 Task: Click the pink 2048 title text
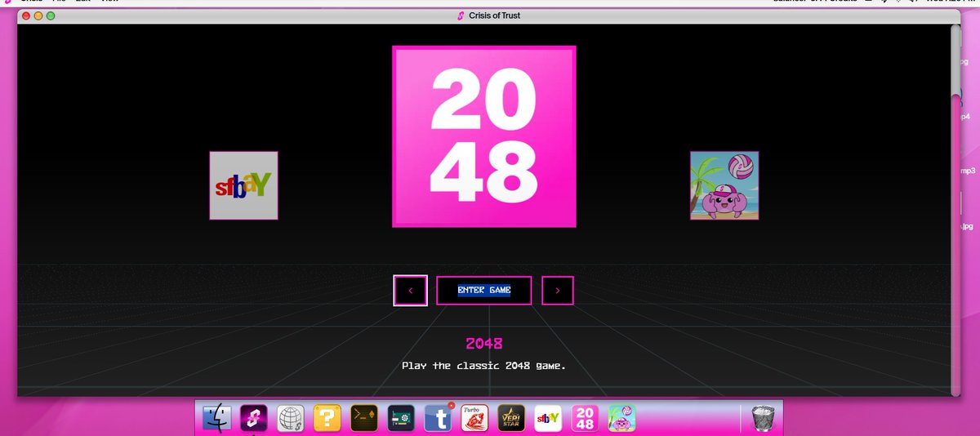(x=484, y=343)
